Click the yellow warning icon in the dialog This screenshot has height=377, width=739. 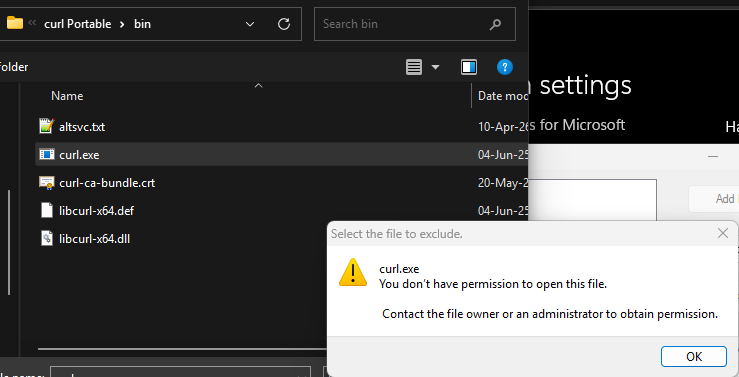point(353,272)
